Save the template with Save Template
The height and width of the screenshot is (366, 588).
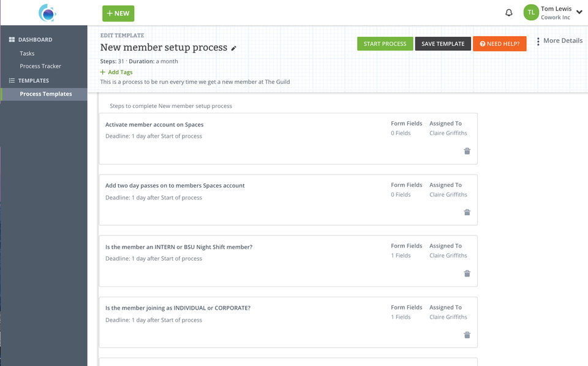tap(443, 44)
